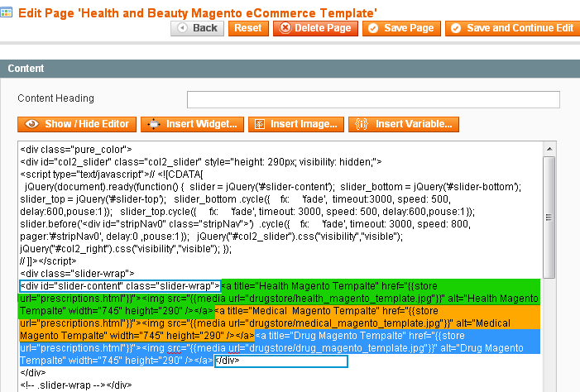Toggle Show / Hide Editor
The image size is (580, 392).
pyautogui.click(x=77, y=124)
